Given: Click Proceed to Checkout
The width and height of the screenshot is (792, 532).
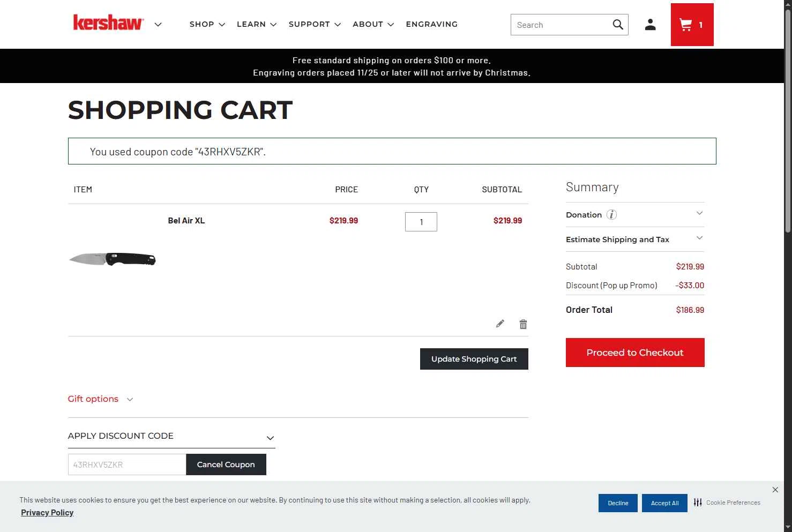Looking at the screenshot, I should [635, 353].
